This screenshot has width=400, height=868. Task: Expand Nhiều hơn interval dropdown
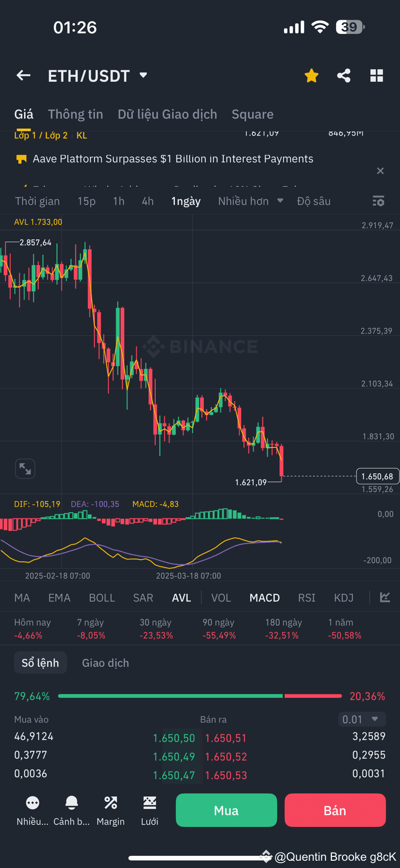(250, 201)
